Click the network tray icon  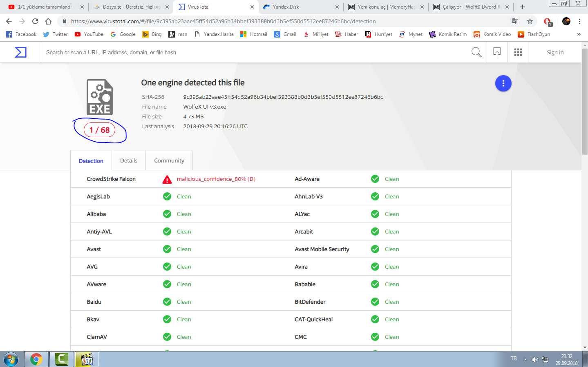pos(545,360)
